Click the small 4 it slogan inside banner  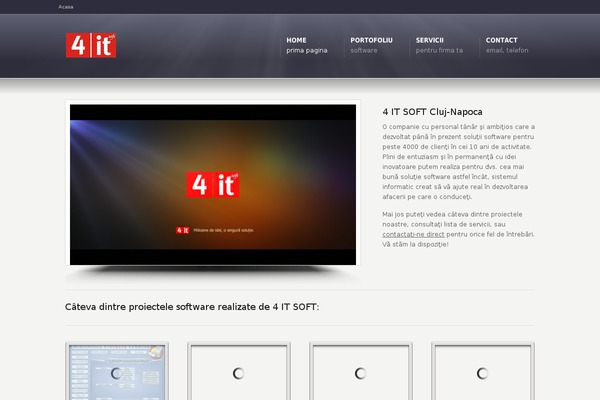click(x=215, y=230)
